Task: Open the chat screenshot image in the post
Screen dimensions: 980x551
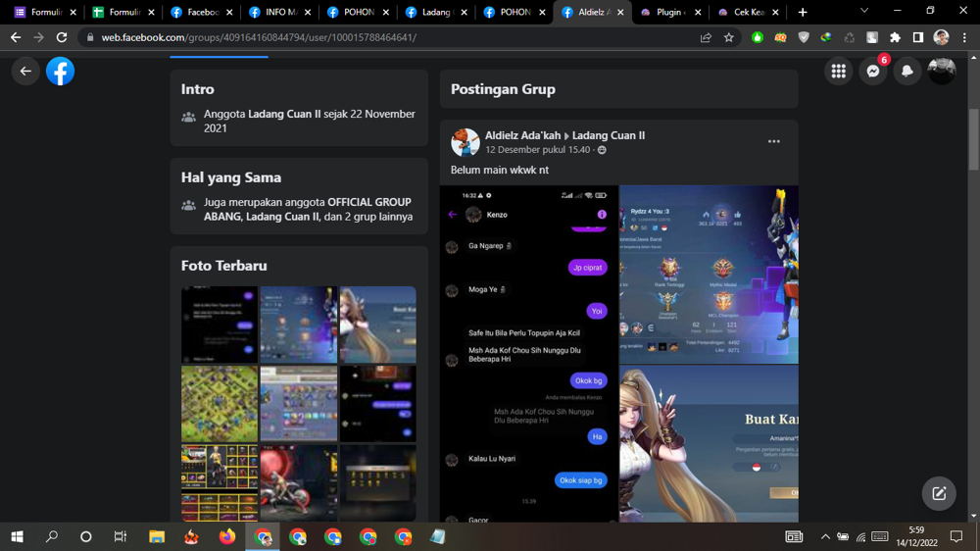Action: pos(529,353)
